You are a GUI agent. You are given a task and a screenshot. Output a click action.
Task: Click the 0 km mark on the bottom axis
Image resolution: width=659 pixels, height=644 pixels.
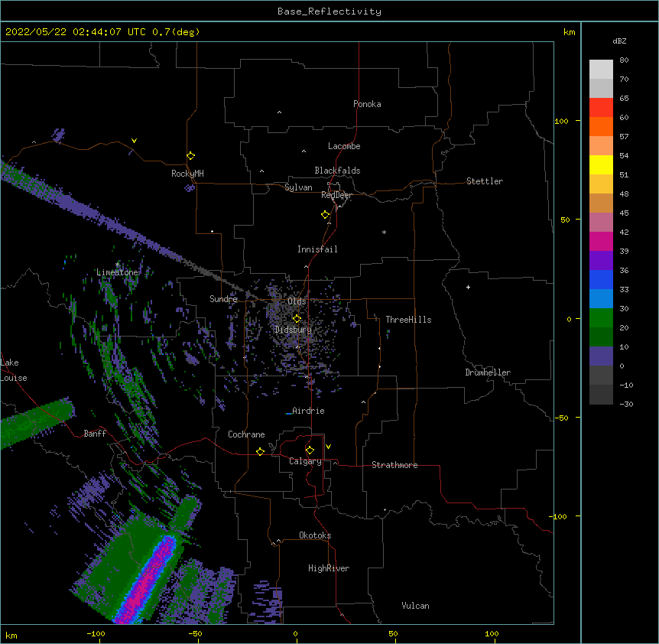295,633
